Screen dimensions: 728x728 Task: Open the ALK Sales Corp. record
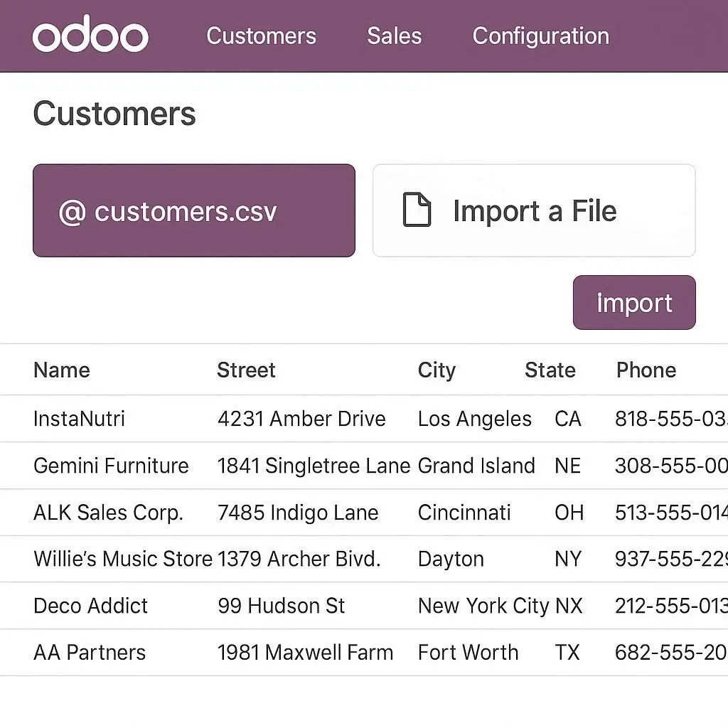(x=108, y=513)
